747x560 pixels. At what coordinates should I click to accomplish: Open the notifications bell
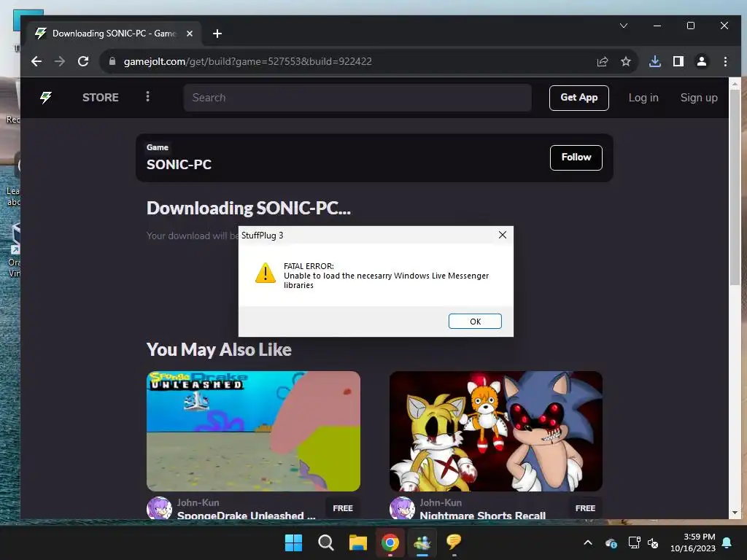(x=727, y=542)
